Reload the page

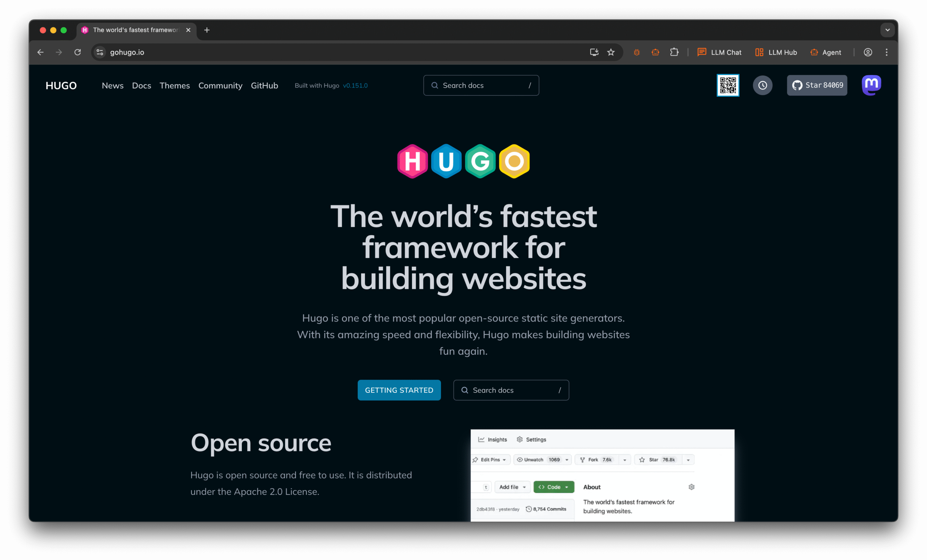click(x=77, y=52)
